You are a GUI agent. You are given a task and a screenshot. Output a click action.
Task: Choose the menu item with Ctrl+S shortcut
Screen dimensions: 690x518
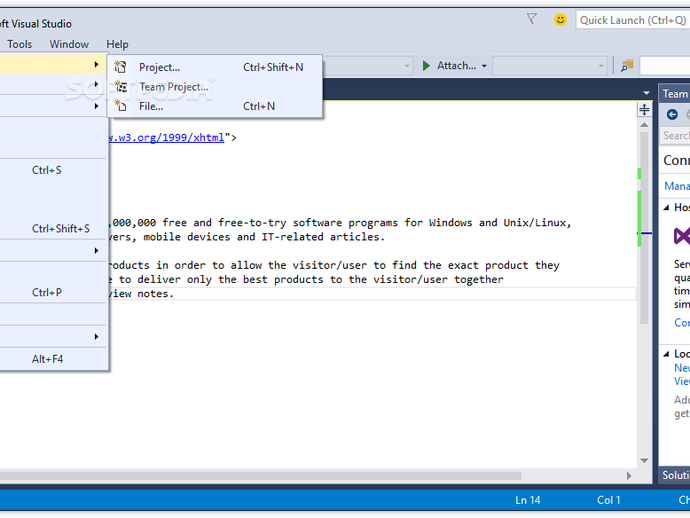53,170
